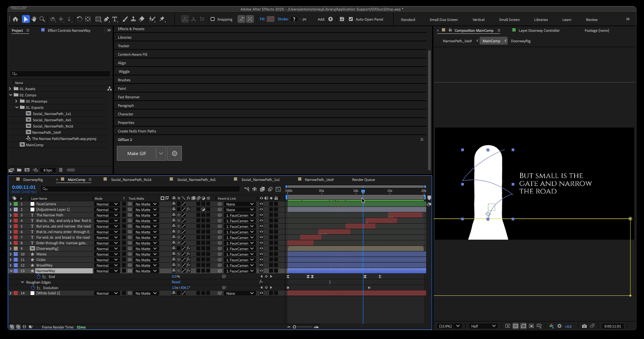Click Reset for Roughen Edges effect
644x339 pixels.
pyautogui.click(x=176, y=282)
